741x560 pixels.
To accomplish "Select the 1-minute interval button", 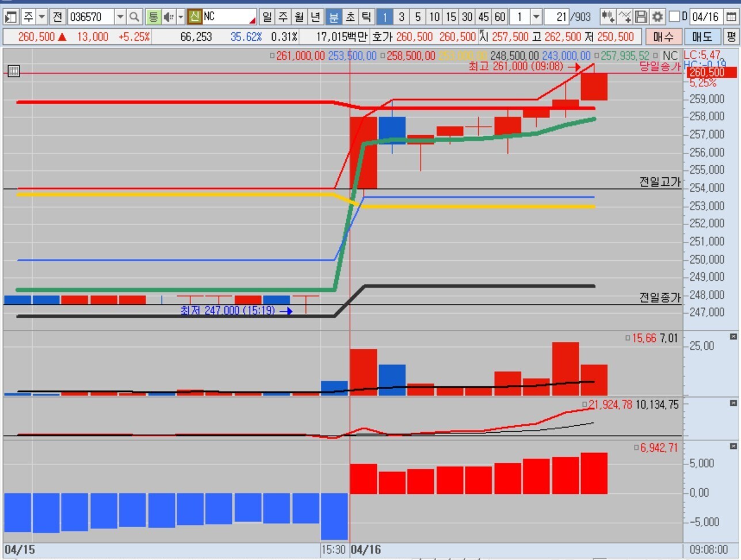I will click(x=385, y=17).
